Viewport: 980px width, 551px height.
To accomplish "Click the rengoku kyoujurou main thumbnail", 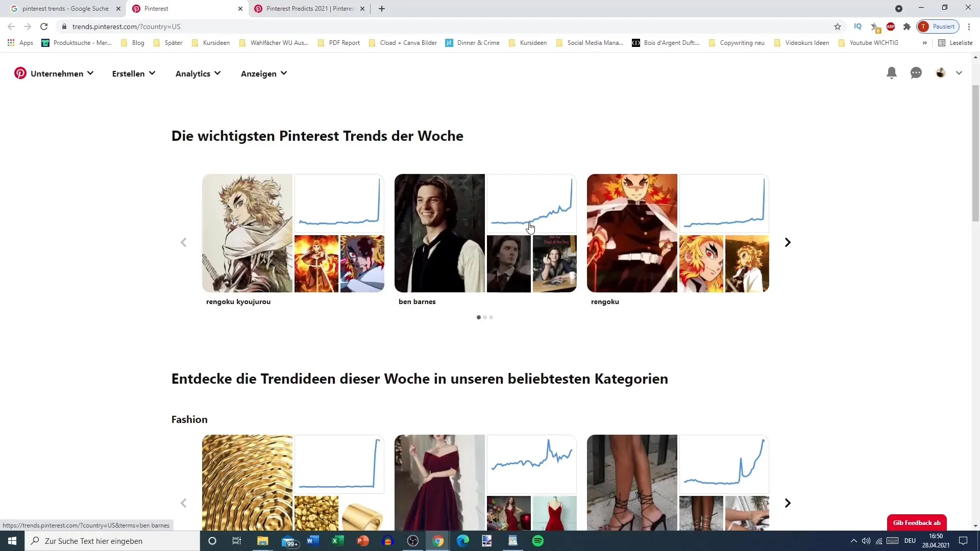I will pyautogui.click(x=248, y=233).
